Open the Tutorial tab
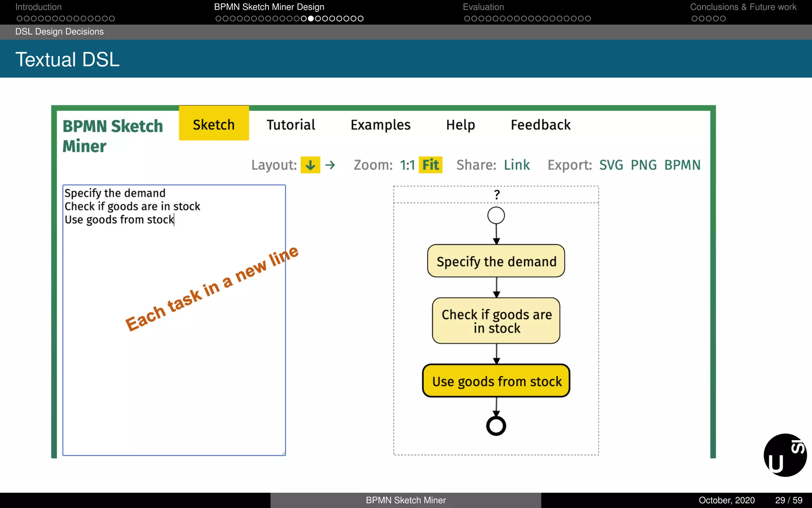The image size is (812, 508). [x=291, y=125]
